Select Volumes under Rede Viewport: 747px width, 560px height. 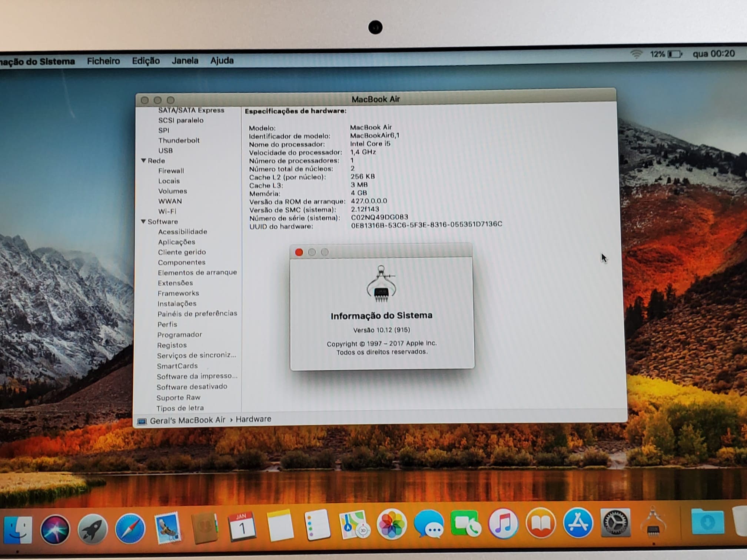tap(173, 191)
